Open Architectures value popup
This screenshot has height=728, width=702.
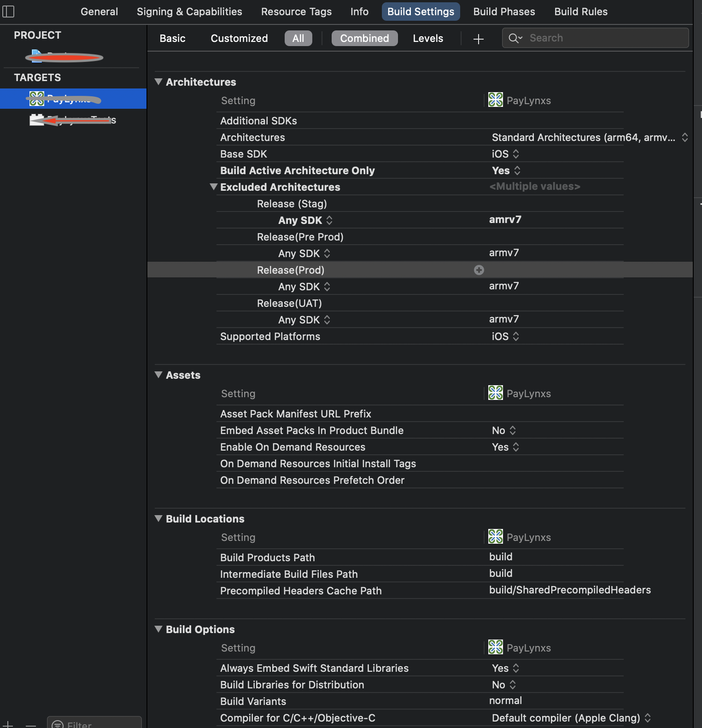pos(590,137)
